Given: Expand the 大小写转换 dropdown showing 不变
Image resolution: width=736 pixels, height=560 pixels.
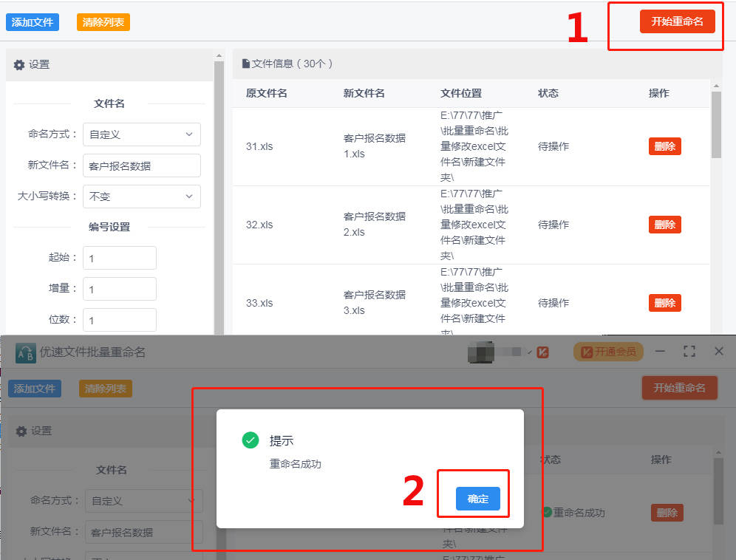Looking at the screenshot, I should point(141,197).
